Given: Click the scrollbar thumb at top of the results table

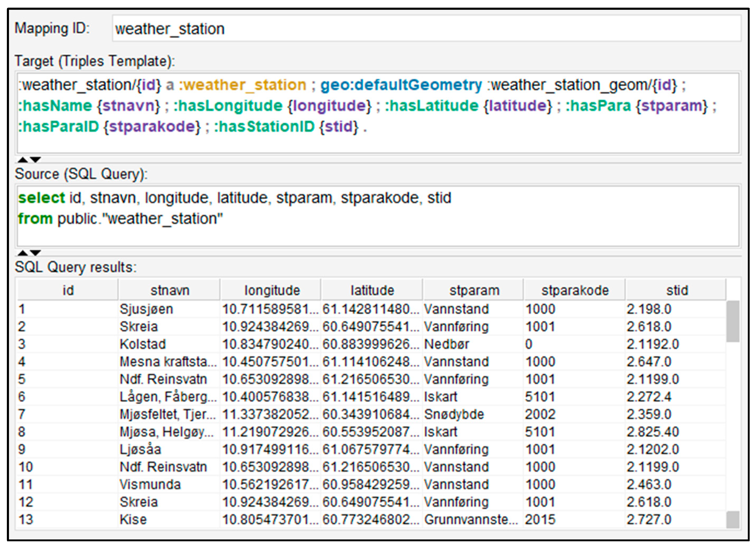Looking at the screenshot, I should [733, 321].
